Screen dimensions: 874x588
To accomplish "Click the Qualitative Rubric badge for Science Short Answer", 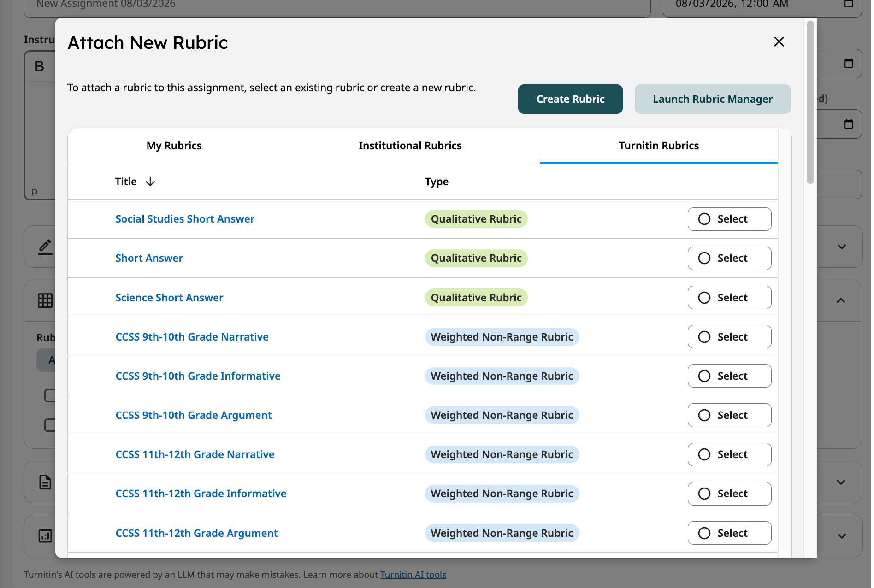I will coord(476,298).
